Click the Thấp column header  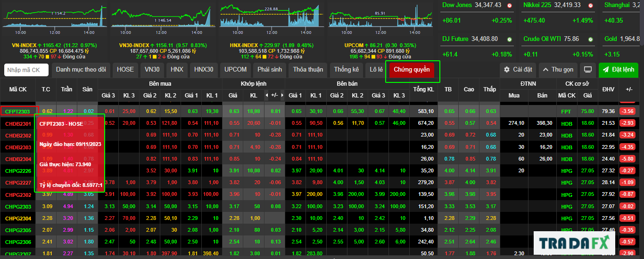489,89
